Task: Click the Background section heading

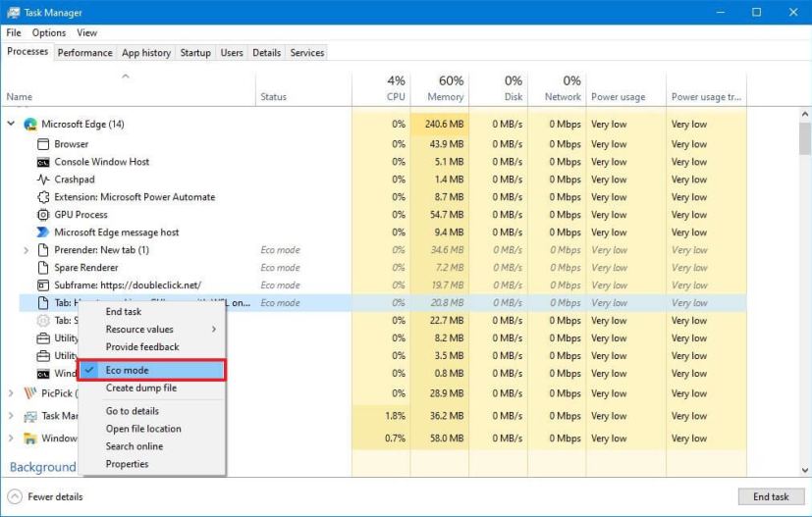Action: tap(43, 467)
